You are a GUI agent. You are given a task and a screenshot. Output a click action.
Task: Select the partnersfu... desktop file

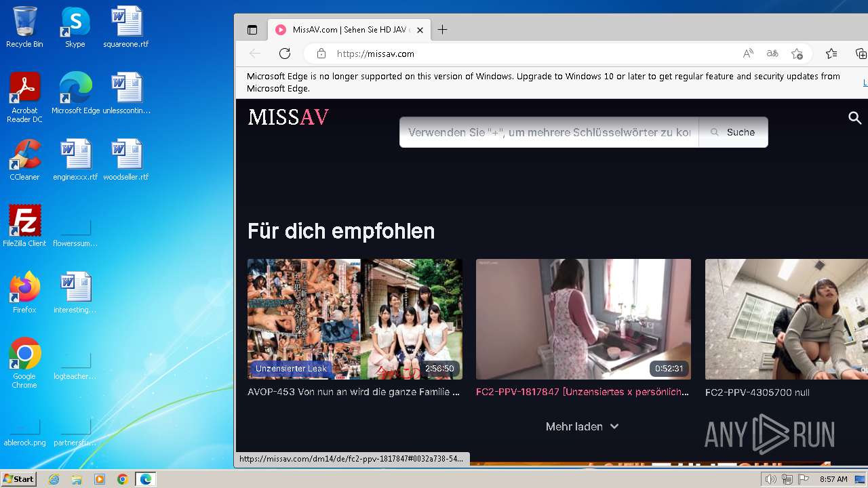click(75, 433)
